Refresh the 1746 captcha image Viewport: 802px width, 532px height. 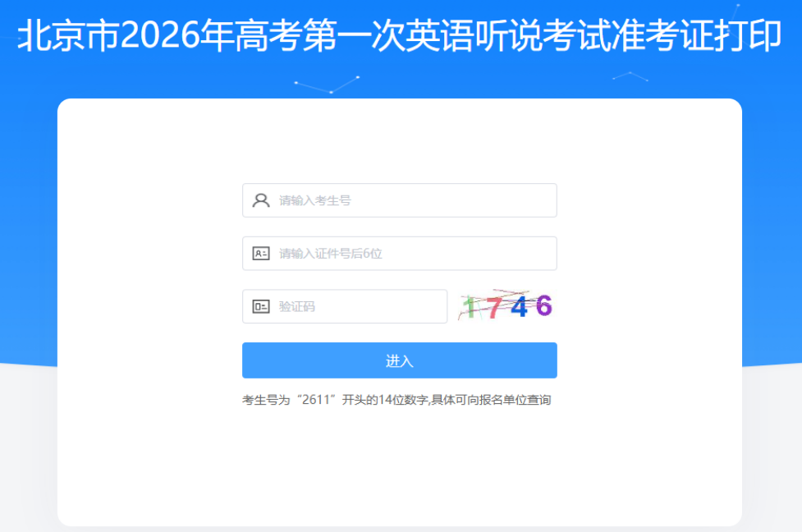pos(506,306)
